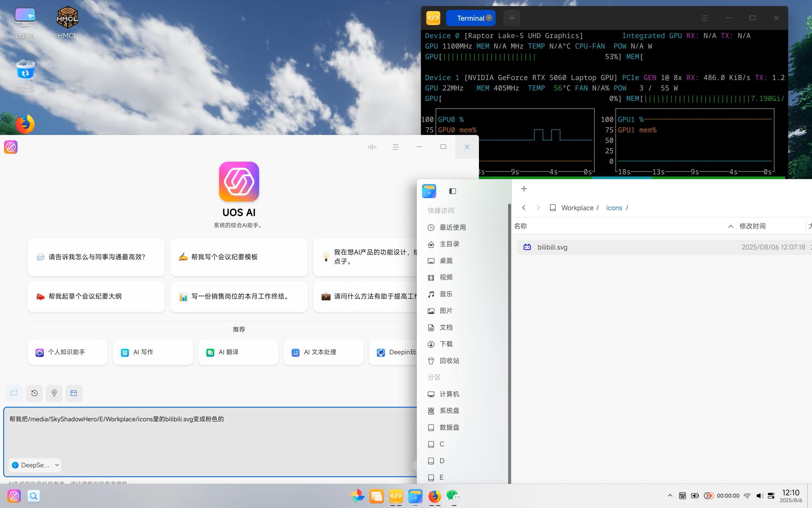Sort by 名称 column header
Image resolution: width=812 pixels, height=508 pixels.
pyautogui.click(x=624, y=226)
